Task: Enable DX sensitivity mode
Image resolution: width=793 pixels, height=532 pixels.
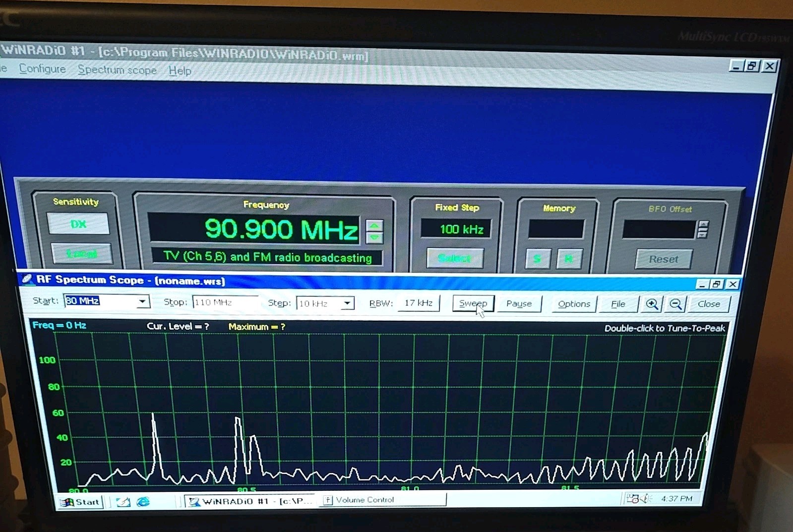Action: pyautogui.click(x=78, y=224)
